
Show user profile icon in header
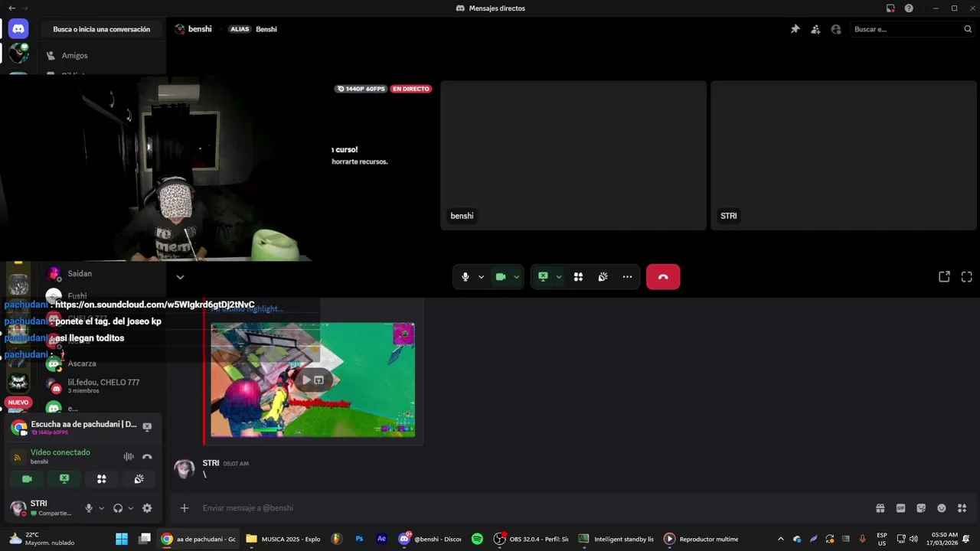[x=836, y=29]
